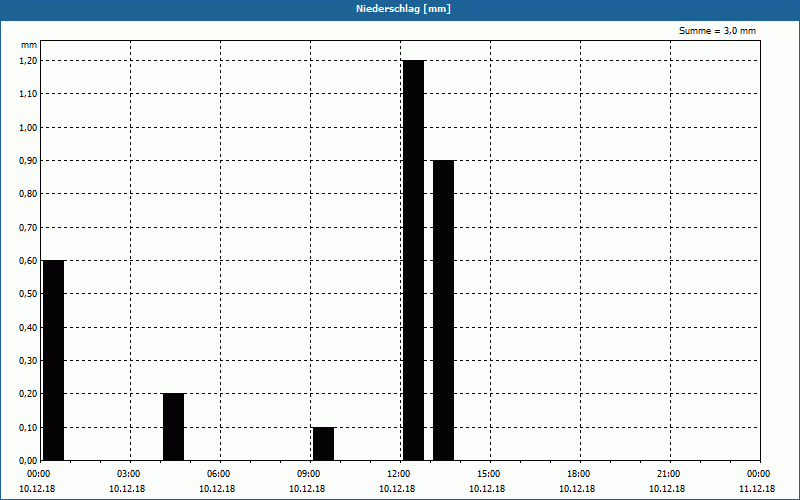Click the Niederschlag [mm] chart title
The width and height of the screenshot is (800, 500).
(x=403, y=9)
